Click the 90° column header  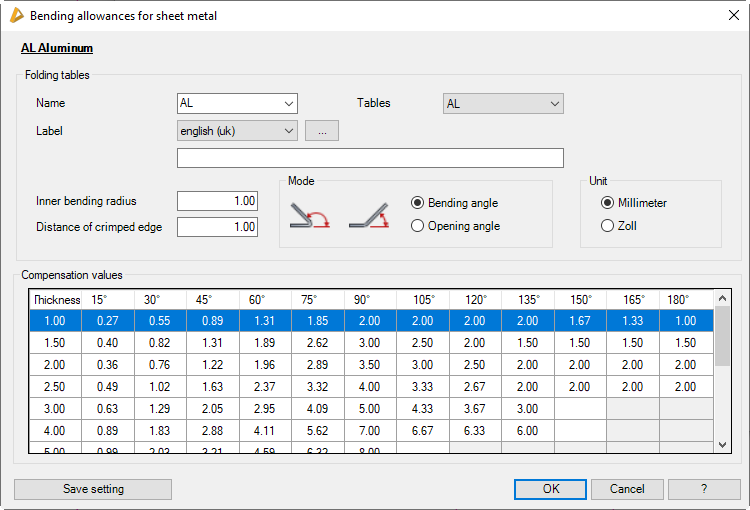click(x=370, y=300)
